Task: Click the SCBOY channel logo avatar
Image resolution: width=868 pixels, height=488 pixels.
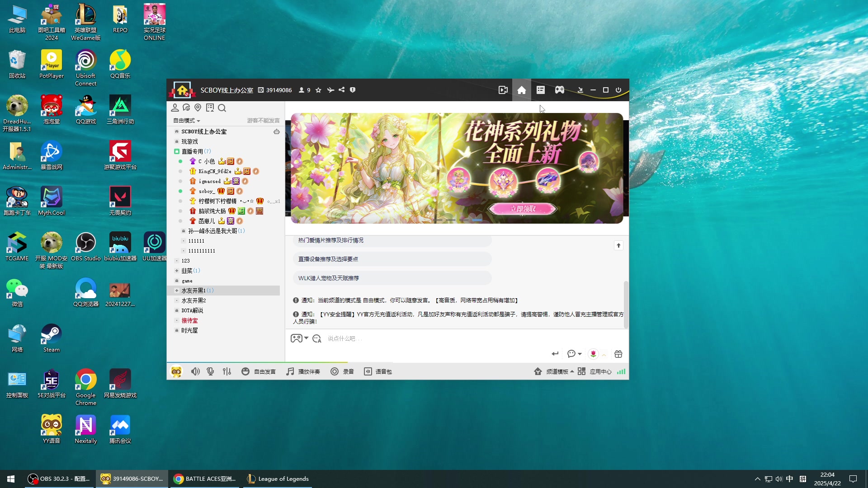Action: point(182,90)
